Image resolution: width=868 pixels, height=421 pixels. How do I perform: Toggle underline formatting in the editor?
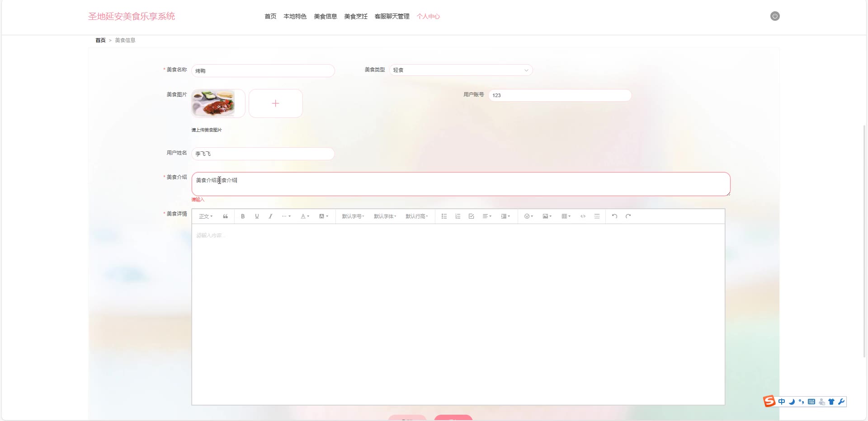[x=257, y=216]
